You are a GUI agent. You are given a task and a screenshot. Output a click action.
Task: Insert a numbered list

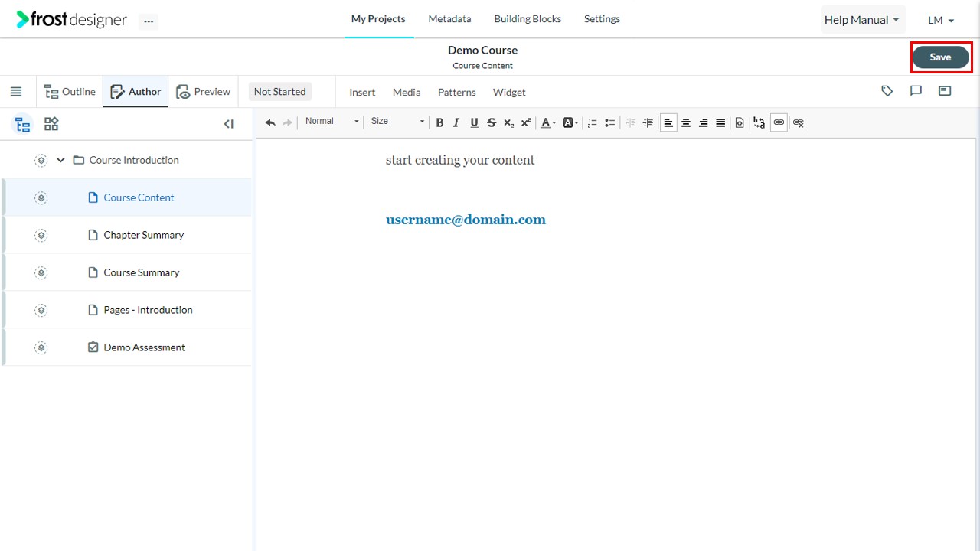593,122
